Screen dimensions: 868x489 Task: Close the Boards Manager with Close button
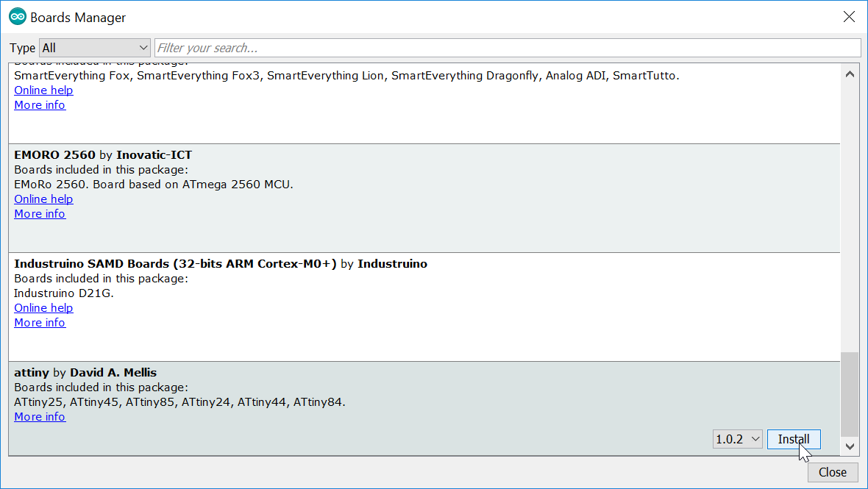tap(833, 472)
